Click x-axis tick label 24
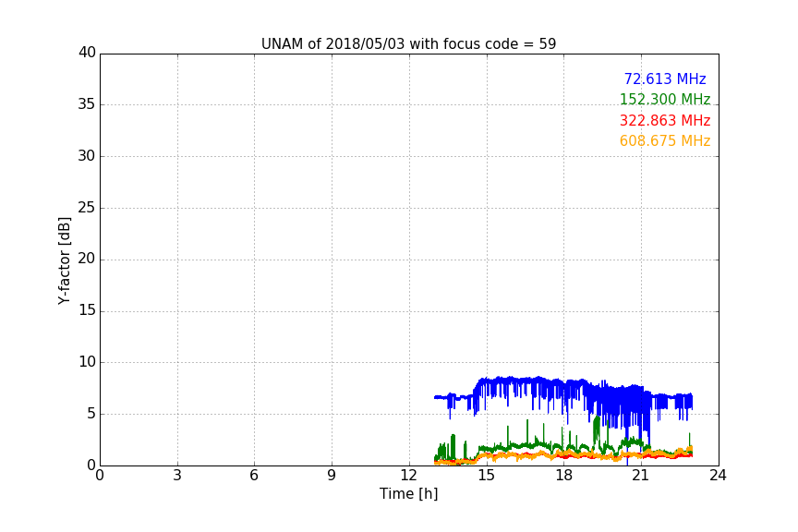This screenshot has width=798, height=532. tap(718, 476)
